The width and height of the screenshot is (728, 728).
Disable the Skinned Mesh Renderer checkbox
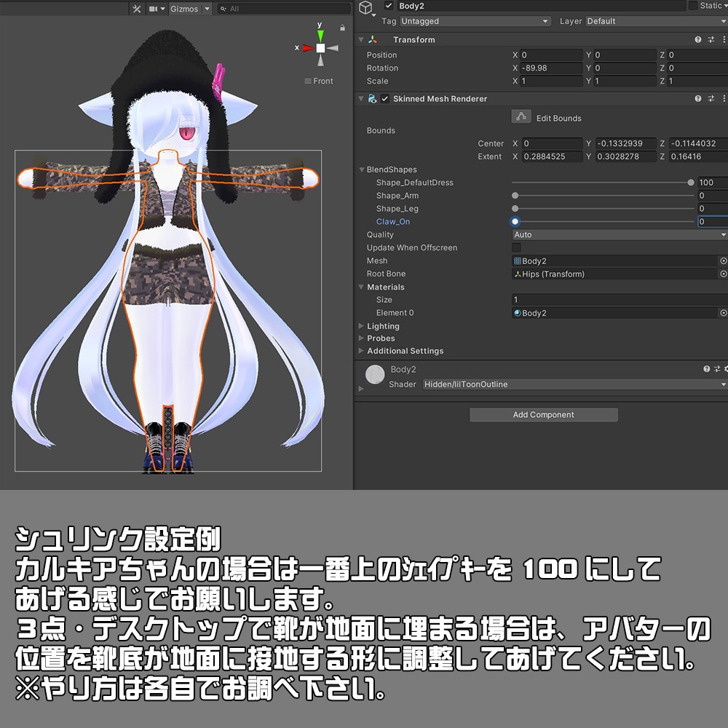[385, 99]
